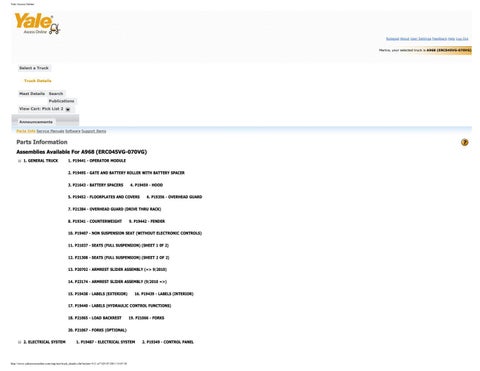
Task: Open Overhead Guard (Drive Thru Rack) assembly
Action: [115, 209]
